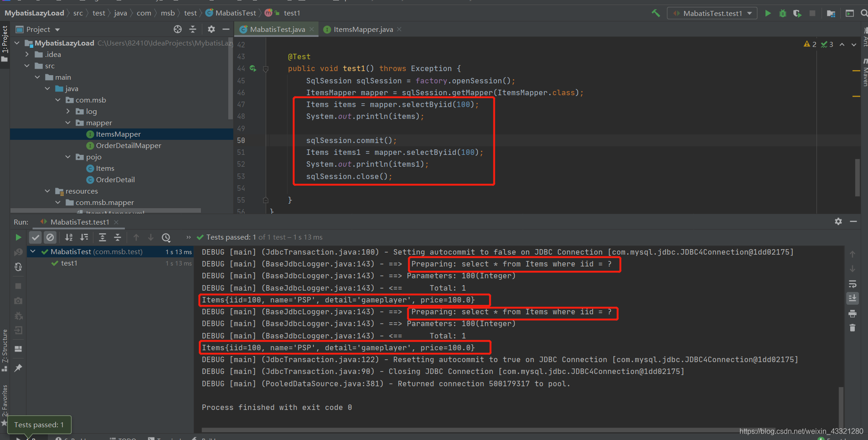This screenshot has height=440, width=868.
Task: Click the editor vertical scrollbar thumb
Action: point(857,178)
